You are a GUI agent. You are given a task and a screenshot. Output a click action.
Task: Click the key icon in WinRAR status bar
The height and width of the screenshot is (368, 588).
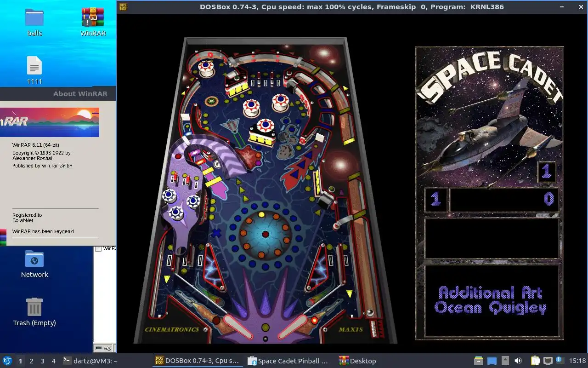tap(107, 348)
